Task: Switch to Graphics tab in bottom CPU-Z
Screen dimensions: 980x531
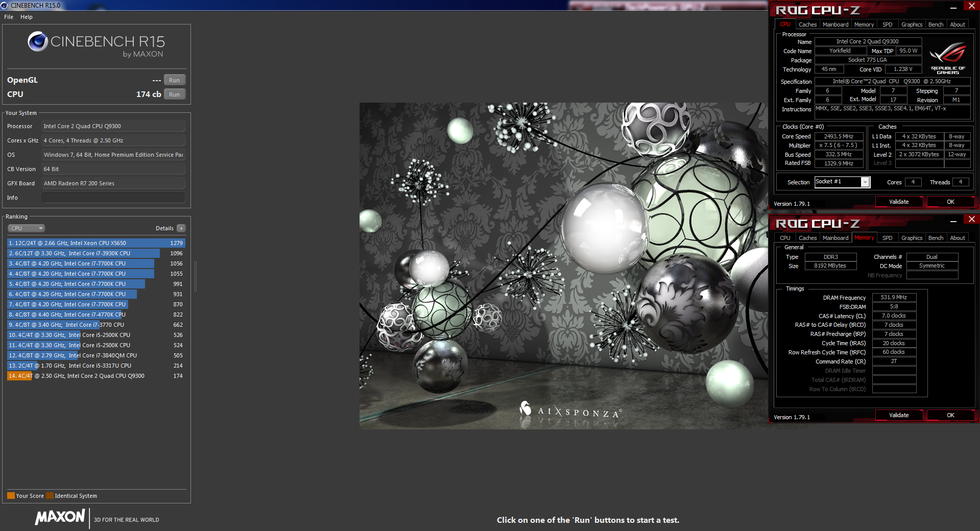Action: tap(912, 238)
